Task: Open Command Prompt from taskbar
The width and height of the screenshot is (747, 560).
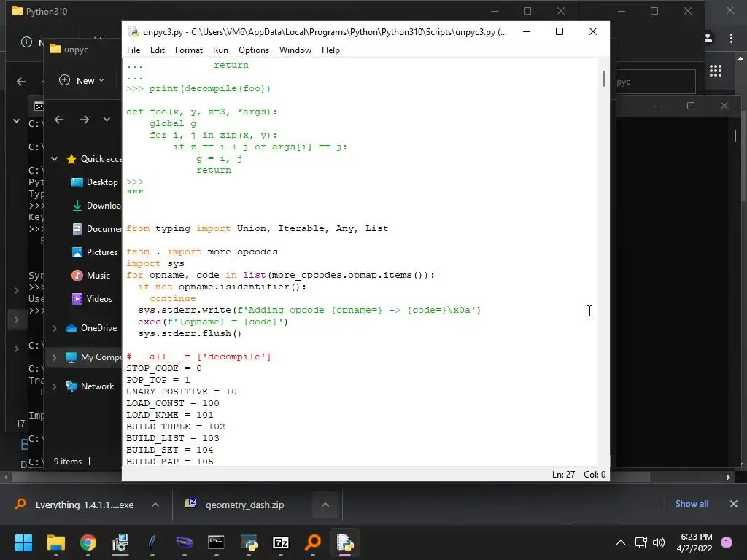Action: point(216,542)
